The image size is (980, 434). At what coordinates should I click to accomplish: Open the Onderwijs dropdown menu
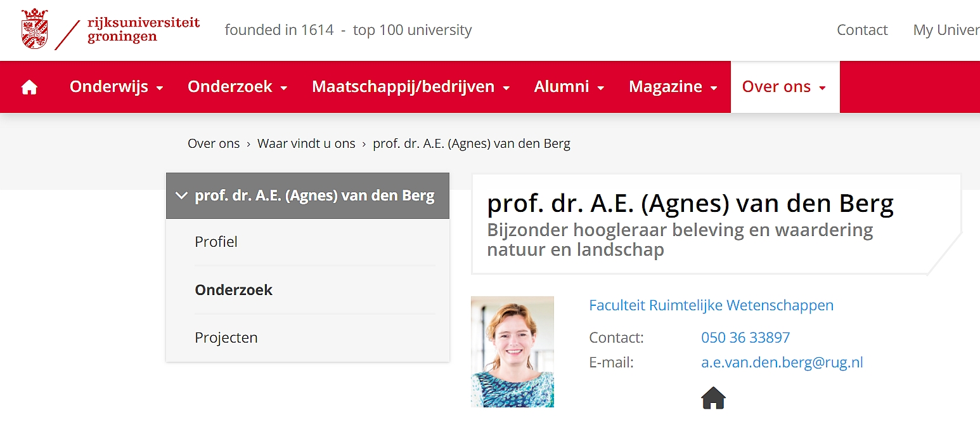(117, 87)
